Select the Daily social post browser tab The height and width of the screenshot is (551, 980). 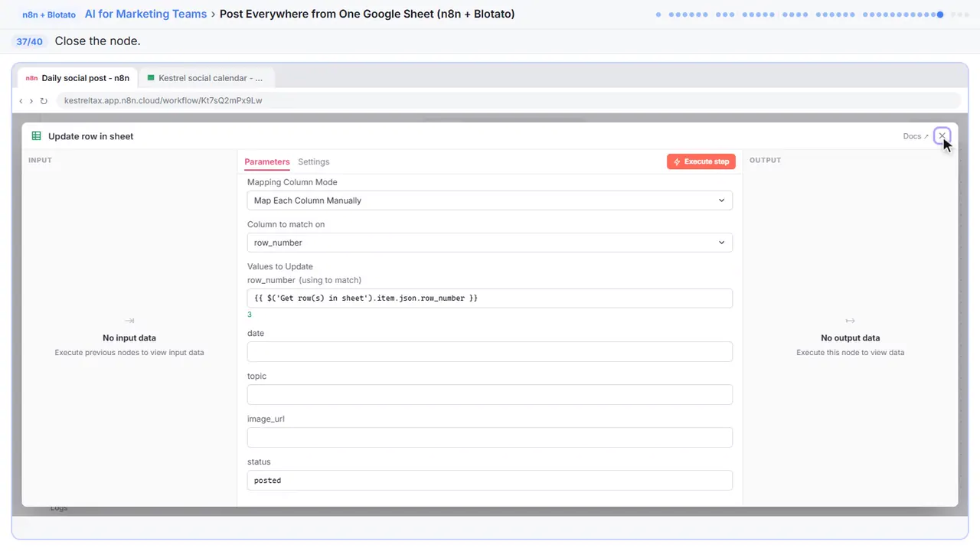[x=77, y=78]
